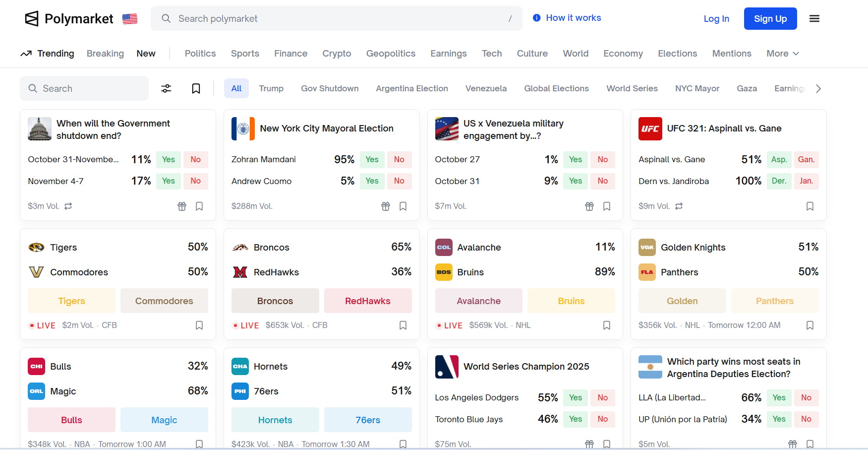Click info icon beside How it works
The width and height of the screenshot is (868, 450).
536,18
